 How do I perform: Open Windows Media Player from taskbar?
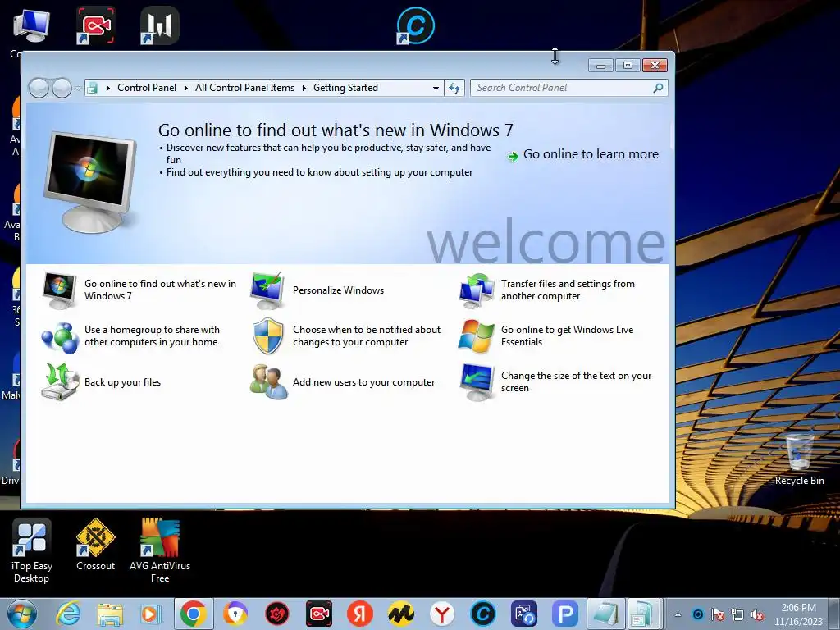tap(151, 614)
